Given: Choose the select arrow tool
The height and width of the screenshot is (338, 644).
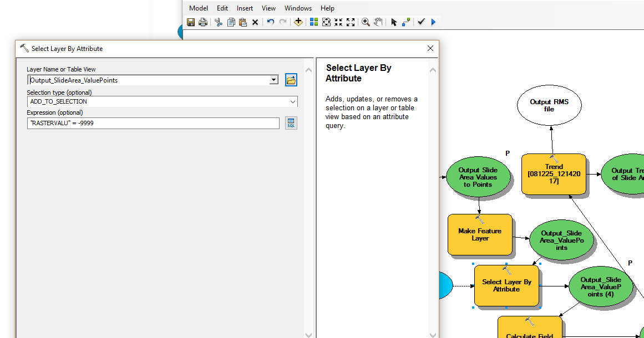Looking at the screenshot, I should pyautogui.click(x=394, y=22).
